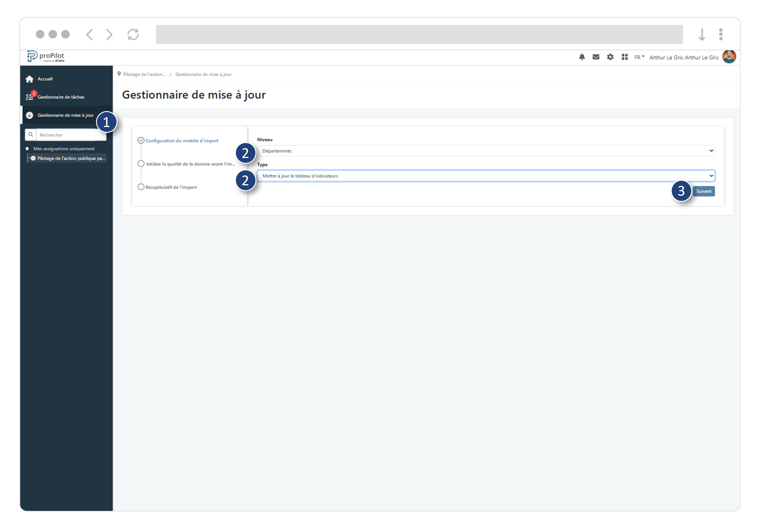Reload the page with refresh icon
The width and height of the screenshot is (760, 532).
tap(133, 34)
